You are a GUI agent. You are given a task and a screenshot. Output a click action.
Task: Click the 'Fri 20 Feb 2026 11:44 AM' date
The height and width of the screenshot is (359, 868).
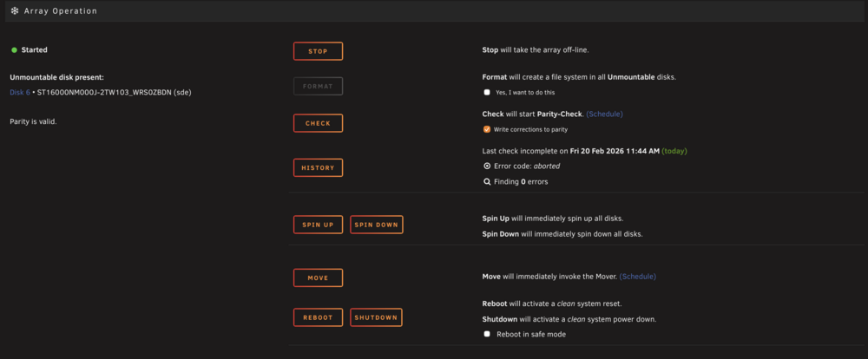(615, 151)
